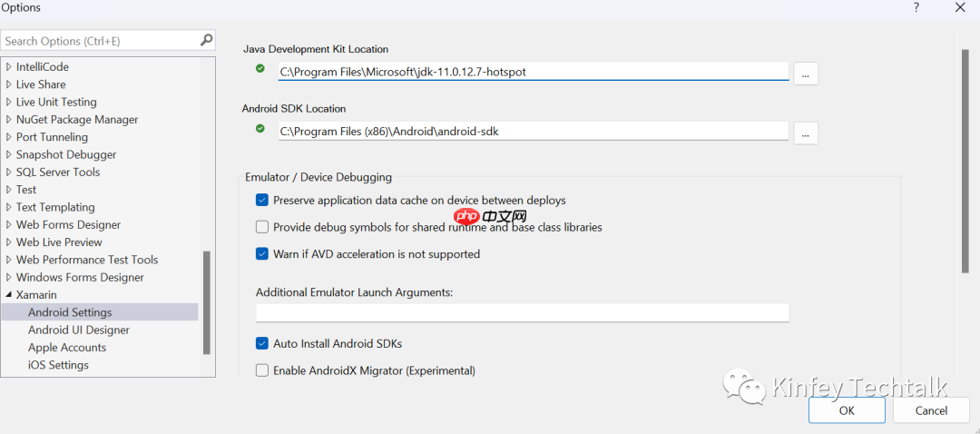The image size is (980, 434).
Task: Click the options tree vertical scrollbar thumb
Action: (x=207, y=302)
